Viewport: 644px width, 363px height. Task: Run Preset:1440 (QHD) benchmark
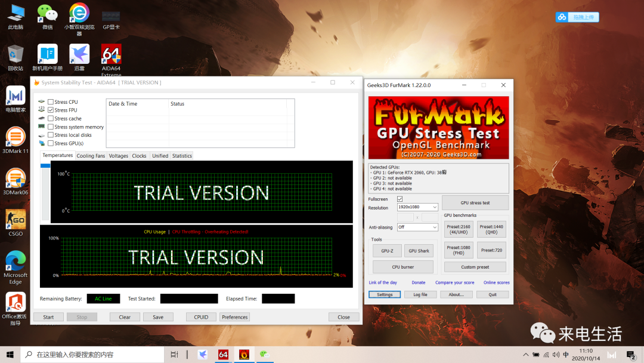click(491, 229)
